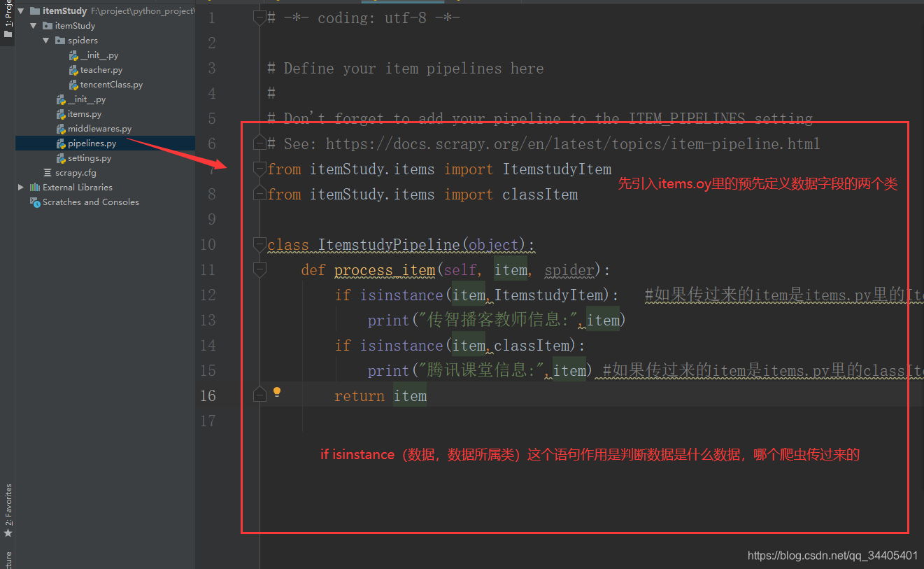The width and height of the screenshot is (924, 569).
Task: Collapse the spiders folder arrow
Action: (x=46, y=41)
